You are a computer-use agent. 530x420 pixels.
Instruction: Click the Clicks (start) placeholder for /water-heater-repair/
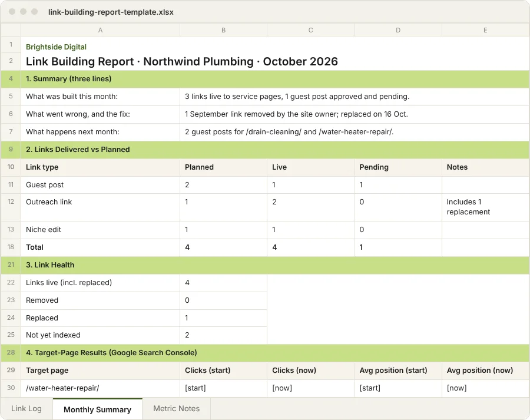[223, 388]
